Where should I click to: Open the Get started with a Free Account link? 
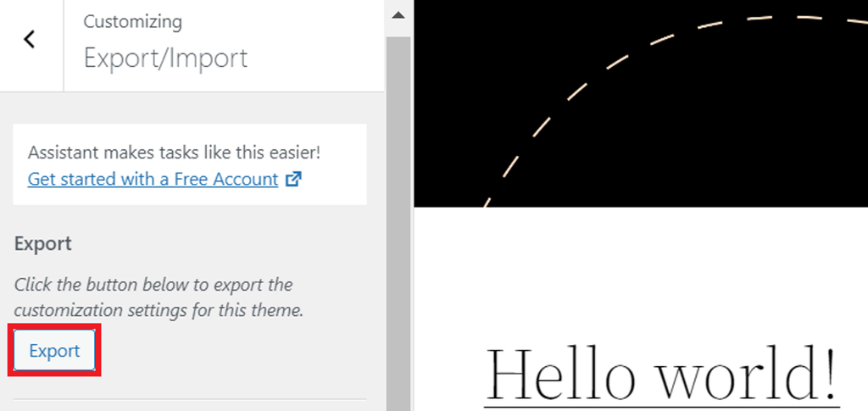(153, 180)
